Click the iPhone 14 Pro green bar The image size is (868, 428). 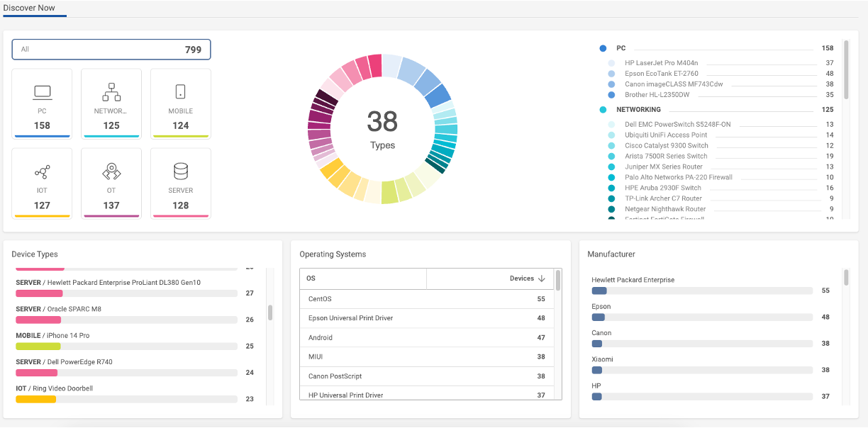pyautogui.click(x=38, y=347)
